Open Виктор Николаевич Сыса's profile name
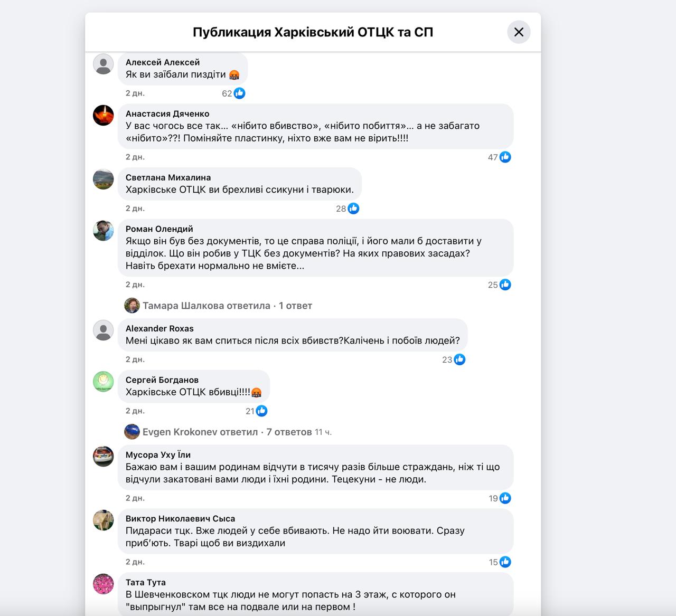This screenshot has width=676, height=616. (x=180, y=518)
